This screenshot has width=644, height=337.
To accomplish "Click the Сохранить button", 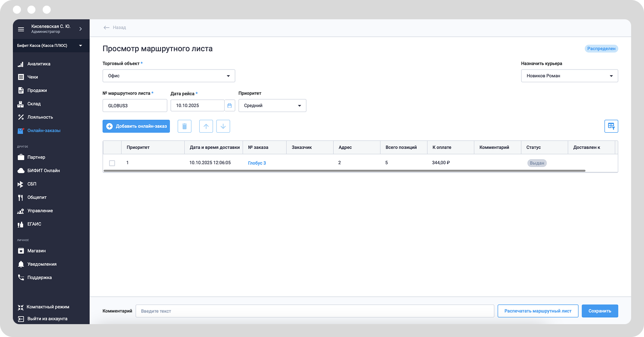I will coord(600,311).
